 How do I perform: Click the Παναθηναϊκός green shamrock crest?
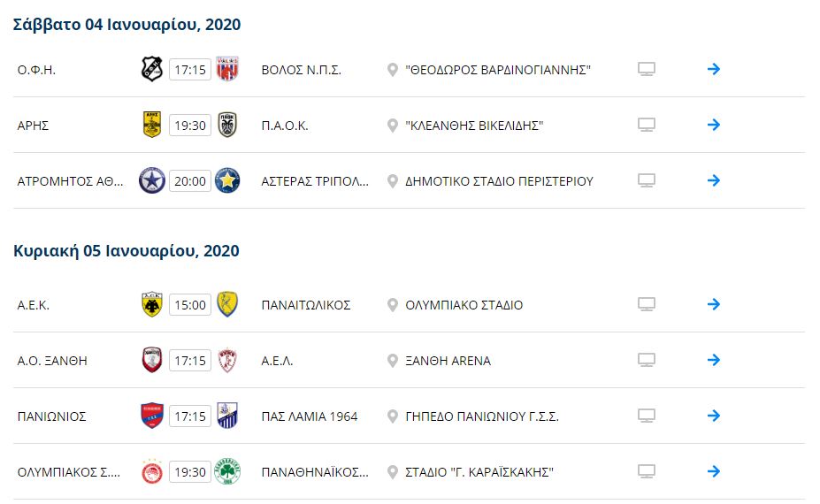click(227, 471)
